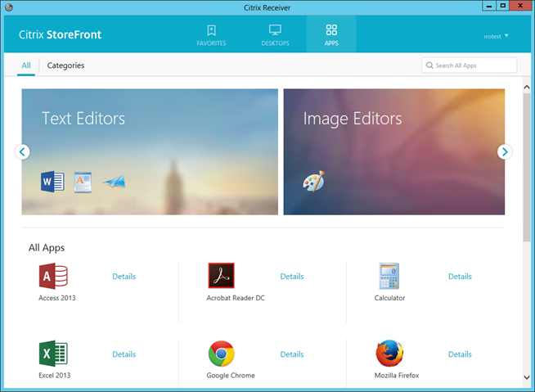Click the All Apps heading
Screen dimensions: 535x392
(47, 248)
